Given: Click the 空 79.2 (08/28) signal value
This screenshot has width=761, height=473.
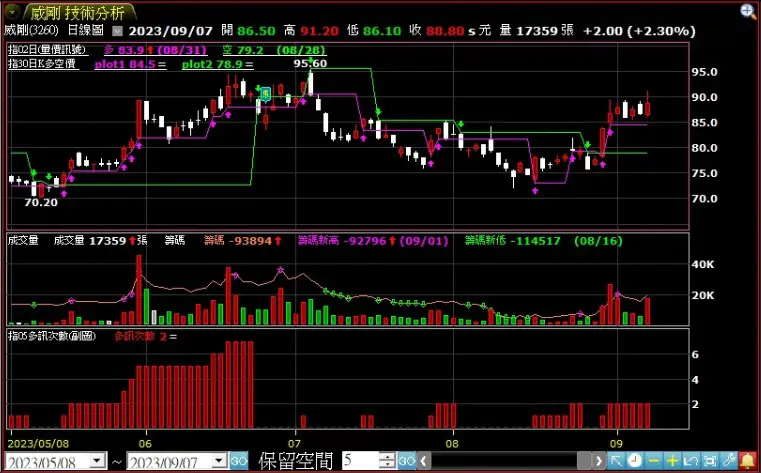Looking at the screenshot, I should pyautogui.click(x=274, y=50).
